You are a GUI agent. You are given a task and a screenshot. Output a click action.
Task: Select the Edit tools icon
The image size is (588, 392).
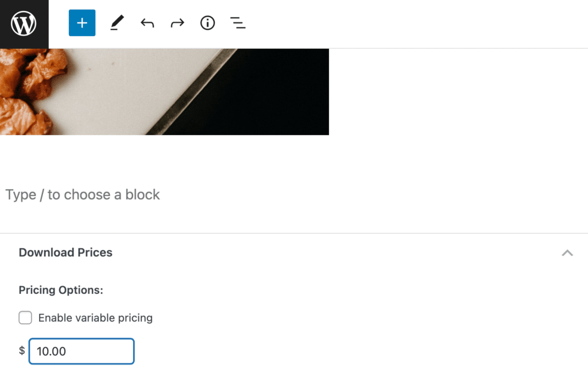pyautogui.click(x=117, y=23)
